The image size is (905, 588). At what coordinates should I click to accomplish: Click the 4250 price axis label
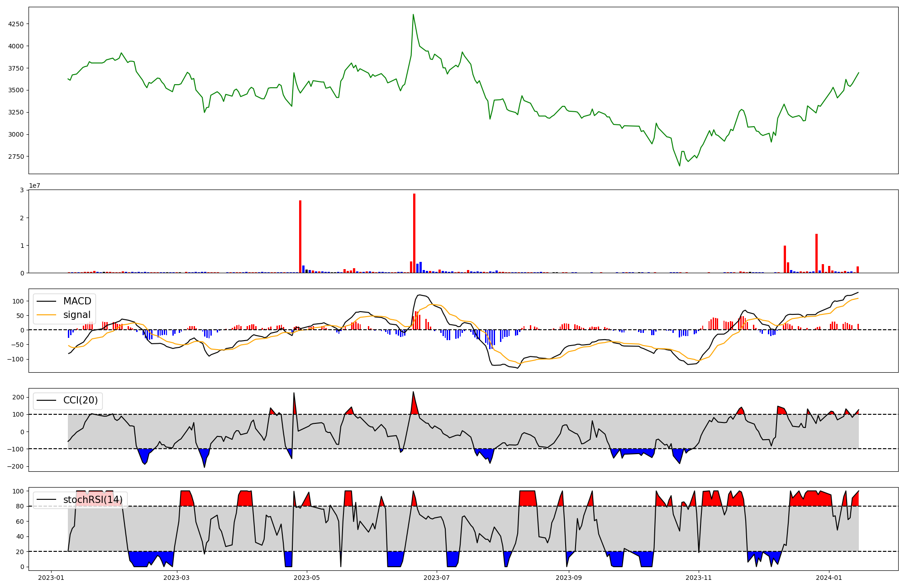coord(16,24)
